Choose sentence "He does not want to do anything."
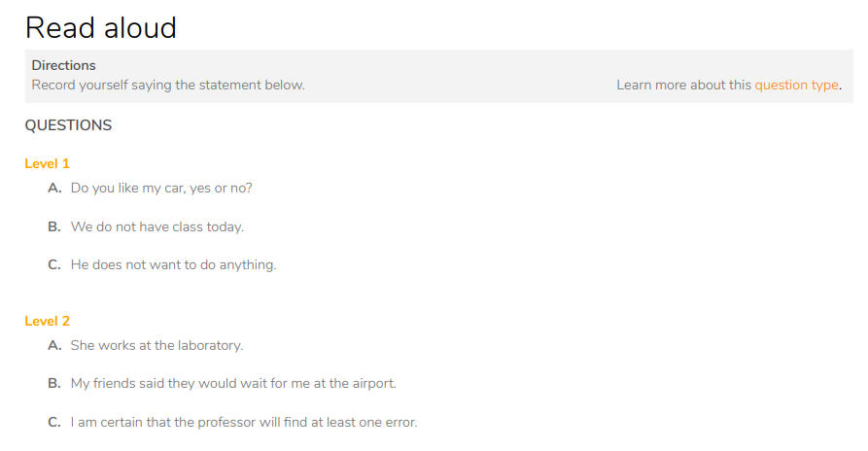 [173, 264]
